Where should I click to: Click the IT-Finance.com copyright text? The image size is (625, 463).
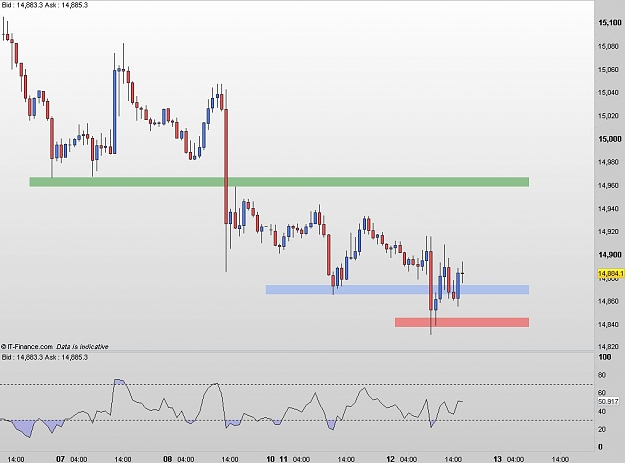(x=27, y=347)
